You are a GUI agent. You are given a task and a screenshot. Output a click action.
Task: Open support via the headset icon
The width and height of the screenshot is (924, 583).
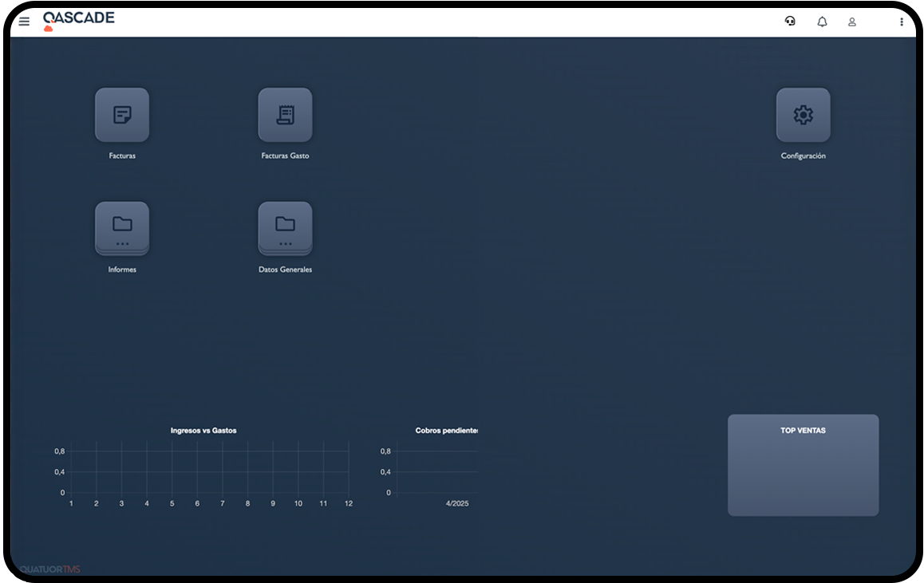[x=790, y=22]
